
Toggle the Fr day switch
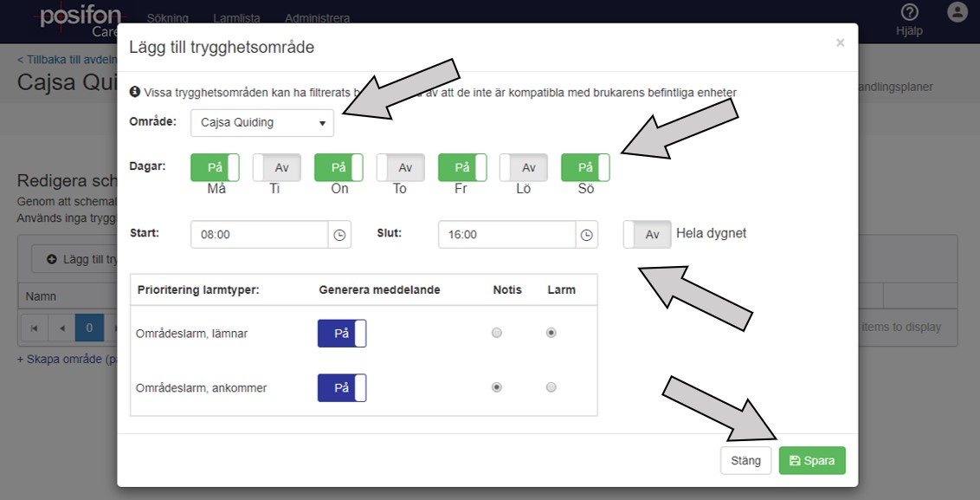click(x=462, y=168)
